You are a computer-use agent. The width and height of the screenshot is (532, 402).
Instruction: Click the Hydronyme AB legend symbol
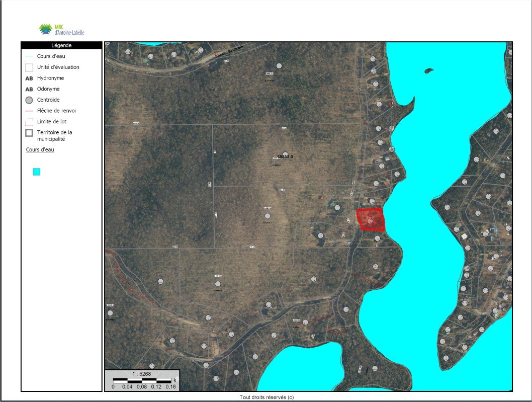pos(29,78)
